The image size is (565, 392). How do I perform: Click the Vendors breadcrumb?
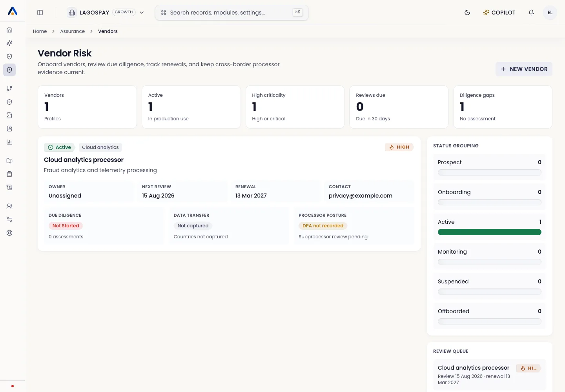[108, 31]
